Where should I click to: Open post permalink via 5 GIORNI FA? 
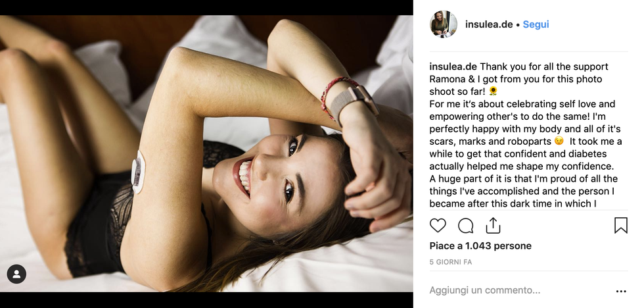(451, 262)
